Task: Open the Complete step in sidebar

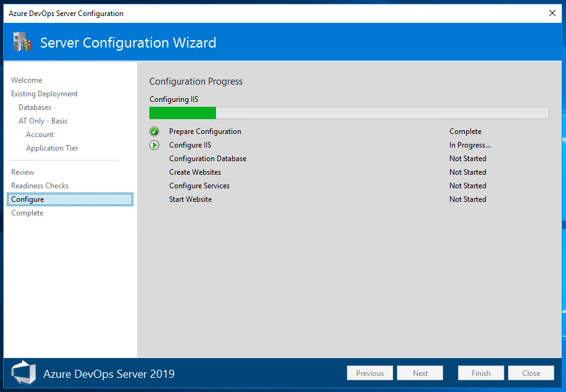Action: coord(27,213)
